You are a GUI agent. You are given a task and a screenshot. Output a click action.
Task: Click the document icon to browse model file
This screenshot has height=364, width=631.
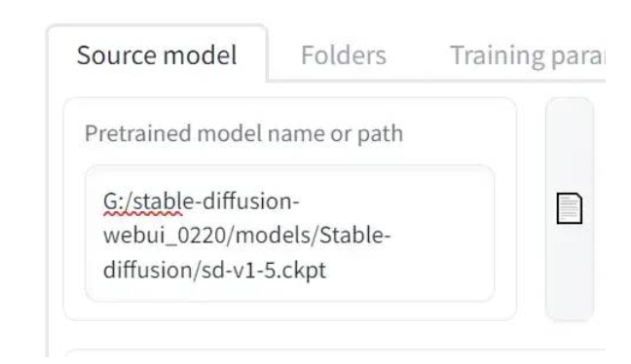coord(569,208)
